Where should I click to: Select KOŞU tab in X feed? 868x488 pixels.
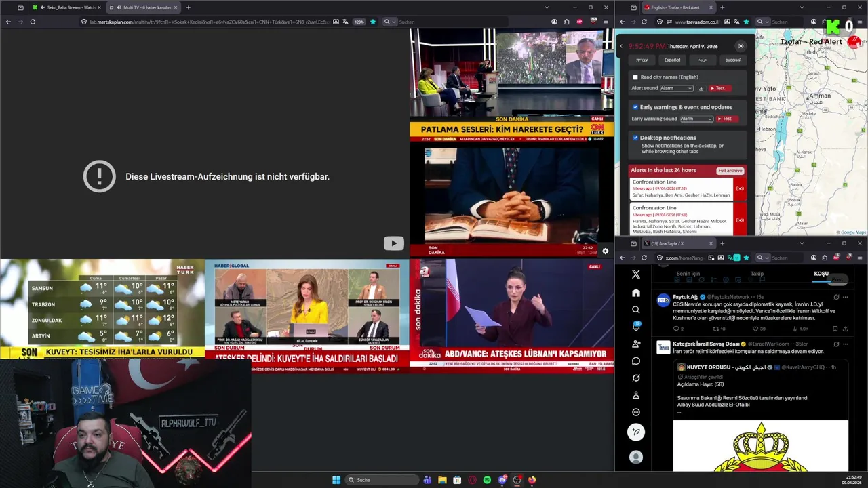(821, 274)
